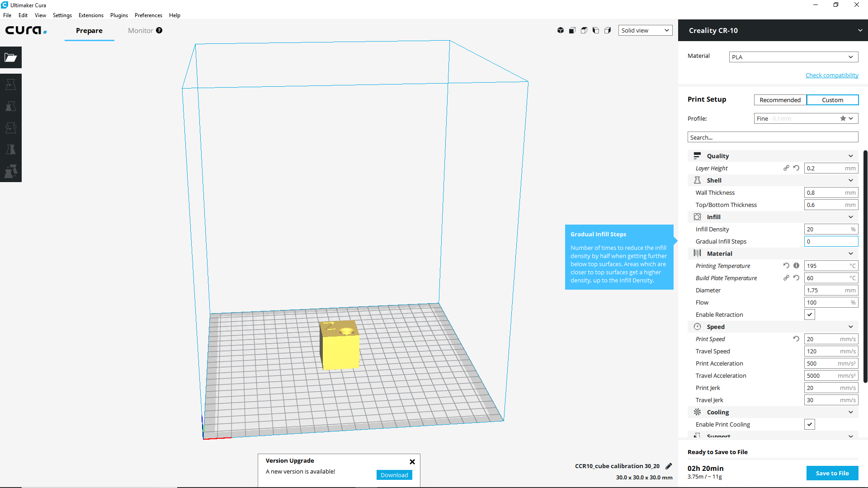Viewport: 868px width, 488px height.
Task: Switch to the Monitor tab
Action: click(x=140, y=30)
